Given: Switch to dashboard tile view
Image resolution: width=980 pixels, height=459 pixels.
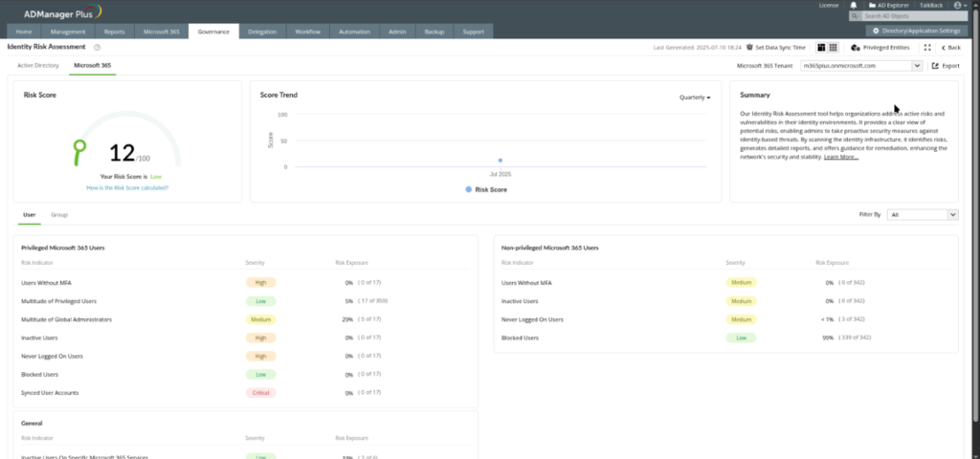Looking at the screenshot, I should pyautogui.click(x=821, y=47).
